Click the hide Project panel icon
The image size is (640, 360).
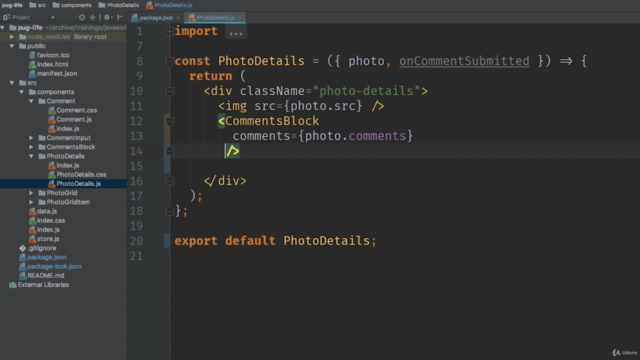tap(120, 17)
